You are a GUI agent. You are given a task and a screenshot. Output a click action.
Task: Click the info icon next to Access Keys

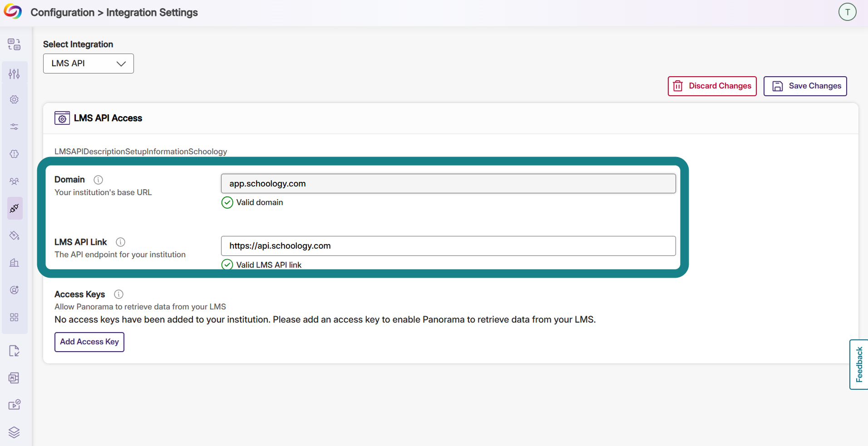click(x=118, y=294)
